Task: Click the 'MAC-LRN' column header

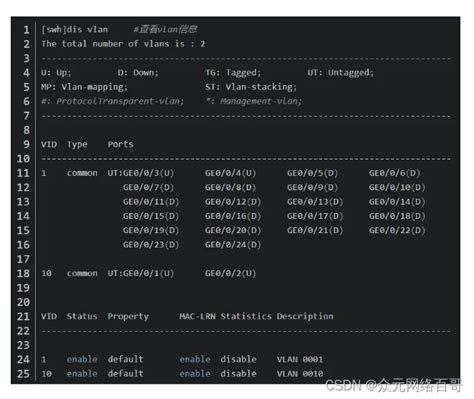Action: click(x=197, y=316)
